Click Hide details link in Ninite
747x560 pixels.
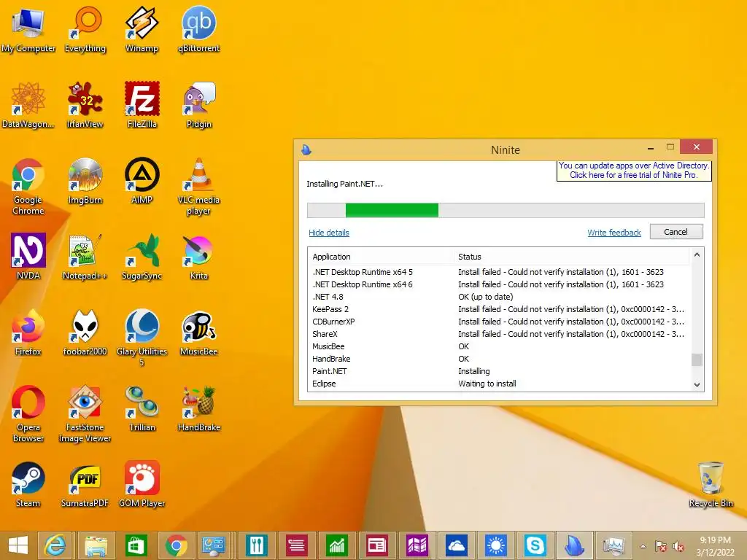pos(329,233)
